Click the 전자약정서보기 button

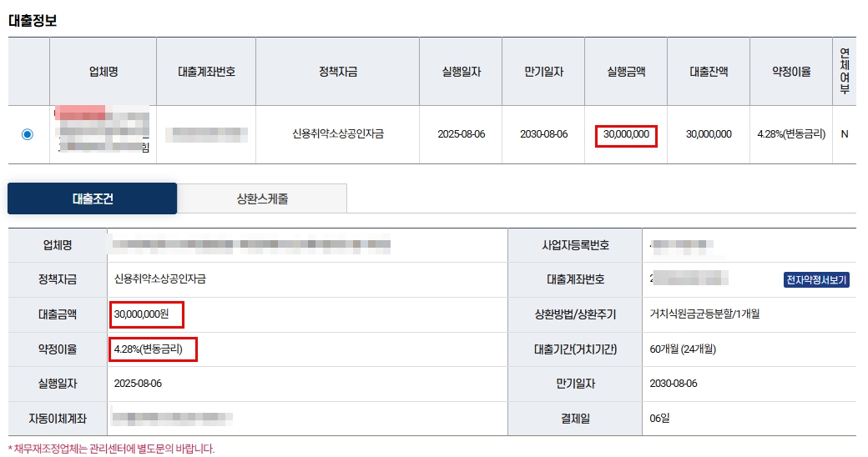(816, 280)
